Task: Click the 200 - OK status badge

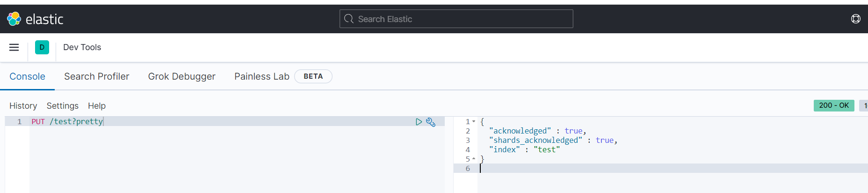Action: [833, 105]
